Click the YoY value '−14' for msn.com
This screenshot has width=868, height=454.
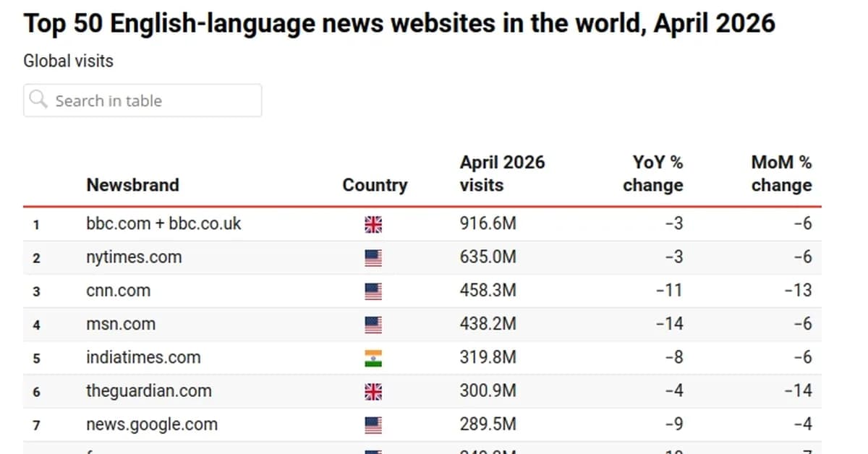coord(669,324)
